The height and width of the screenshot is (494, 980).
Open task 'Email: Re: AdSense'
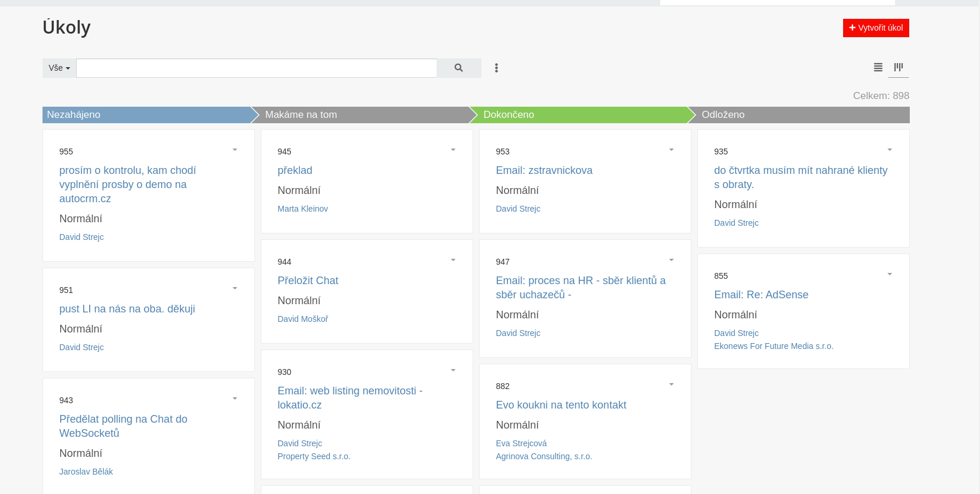tap(761, 295)
